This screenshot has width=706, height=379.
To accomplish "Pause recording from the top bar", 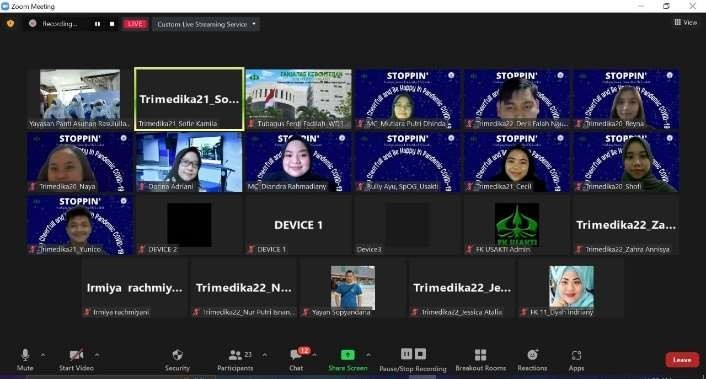I will tap(97, 24).
